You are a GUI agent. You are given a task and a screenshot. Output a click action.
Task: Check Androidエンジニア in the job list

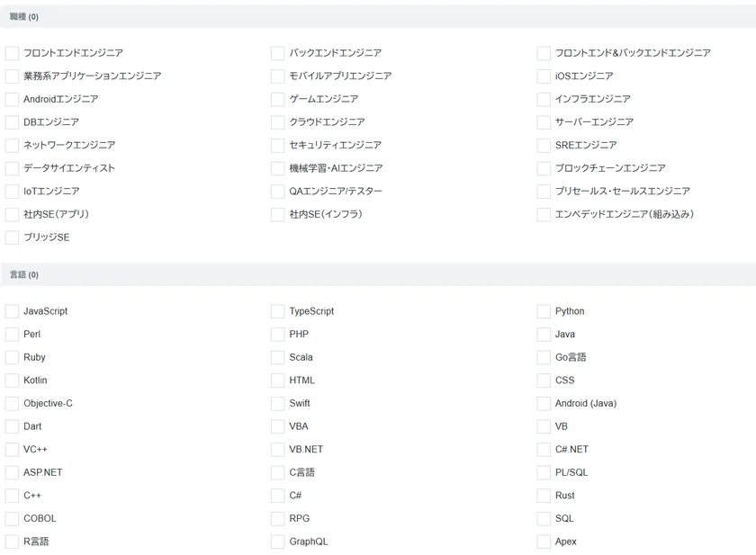pos(12,99)
